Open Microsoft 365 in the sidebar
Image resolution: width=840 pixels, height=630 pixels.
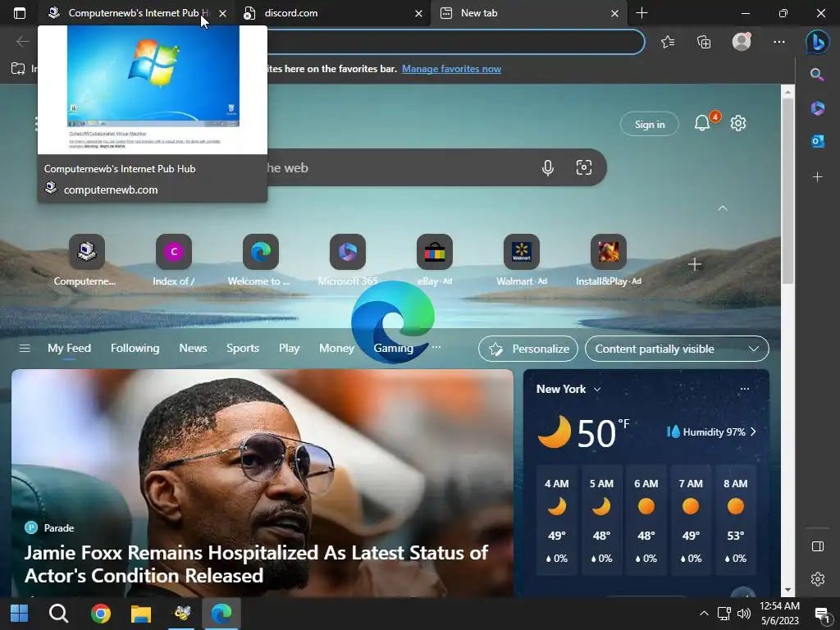tap(817, 108)
